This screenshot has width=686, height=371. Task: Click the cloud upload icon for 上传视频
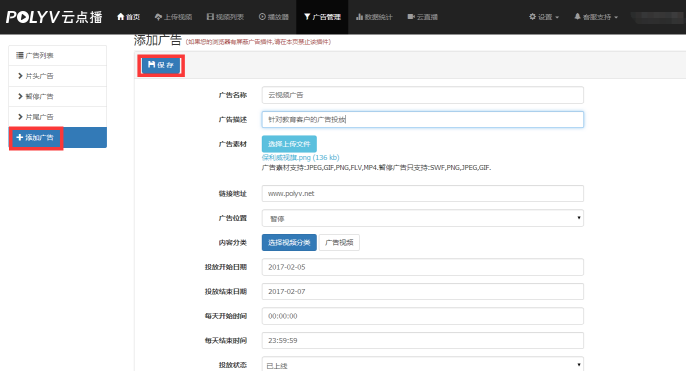click(x=158, y=17)
